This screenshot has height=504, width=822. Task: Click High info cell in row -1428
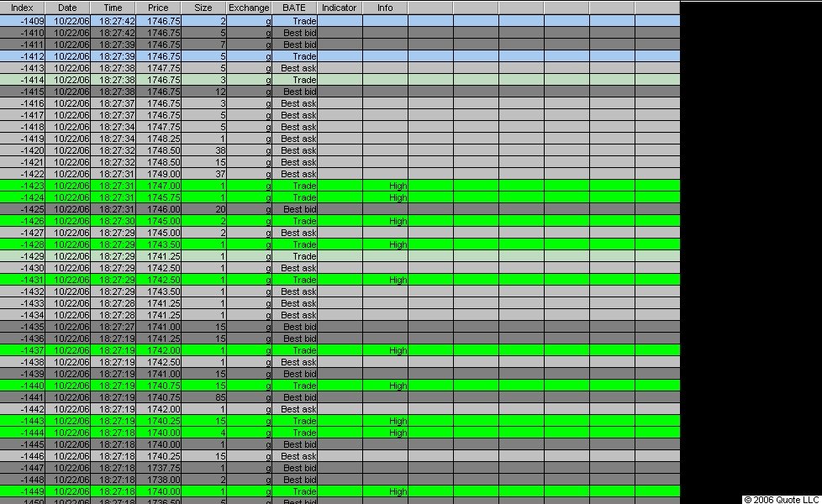[x=385, y=244]
